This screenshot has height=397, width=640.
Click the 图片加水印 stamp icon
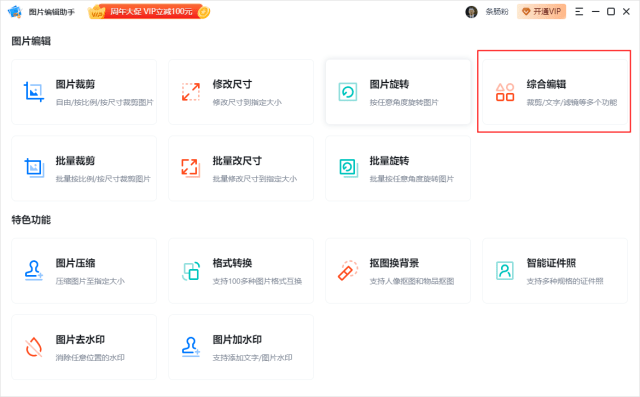pyautogui.click(x=191, y=347)
